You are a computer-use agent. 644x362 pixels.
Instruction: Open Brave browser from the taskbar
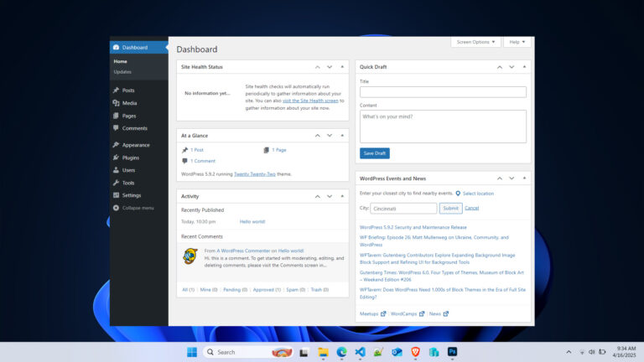coord(415,352)
